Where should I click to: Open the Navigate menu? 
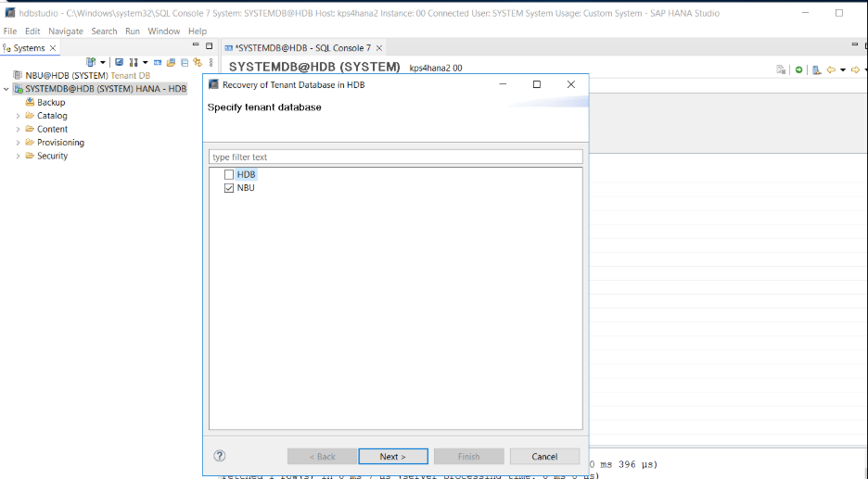65,31
